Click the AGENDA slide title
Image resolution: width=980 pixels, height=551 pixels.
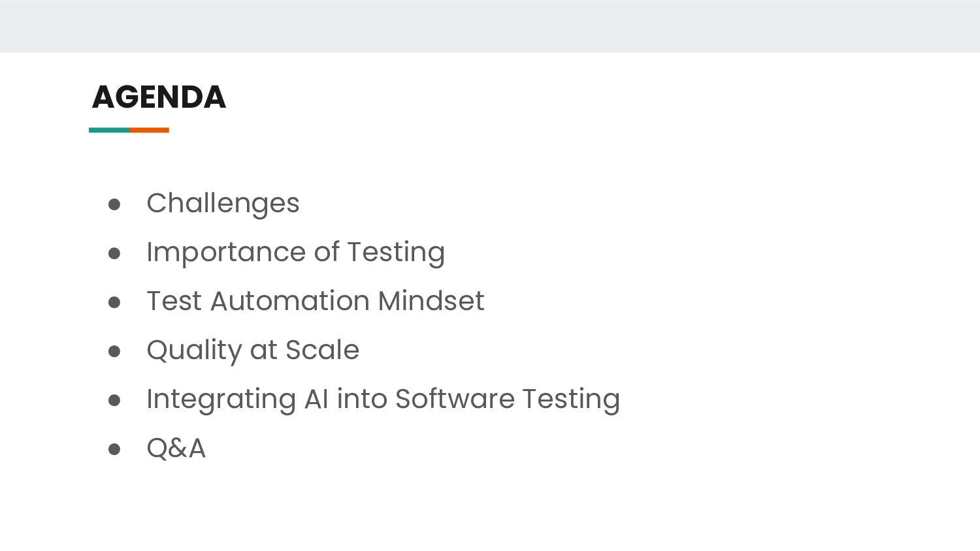click(159, 97)
